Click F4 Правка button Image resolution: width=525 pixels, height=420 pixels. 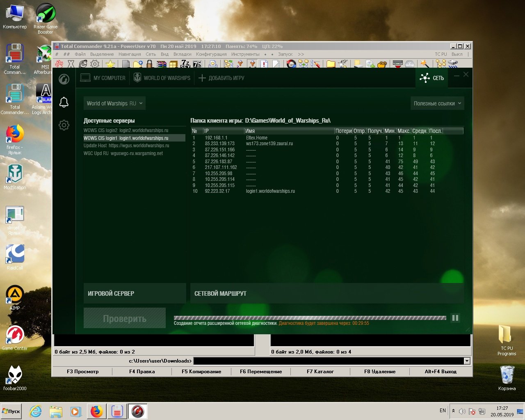[142, 372]
